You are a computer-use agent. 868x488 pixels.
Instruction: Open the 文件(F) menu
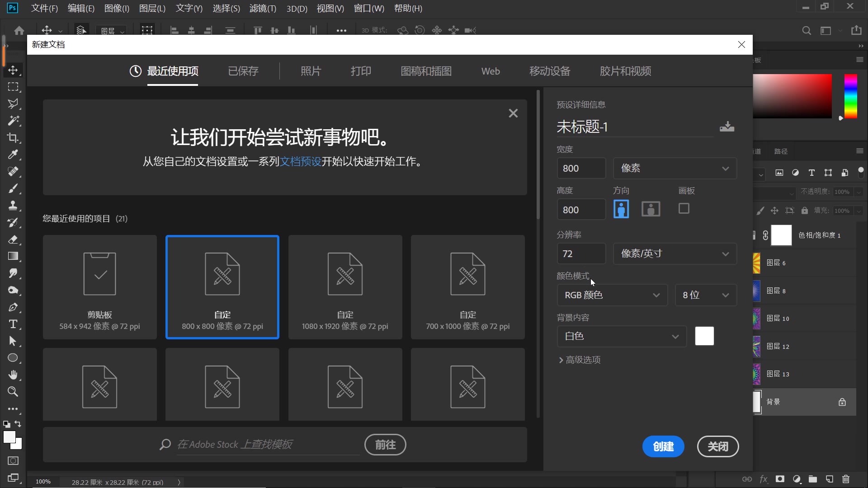pyautogui.click(x=44, y=8)
